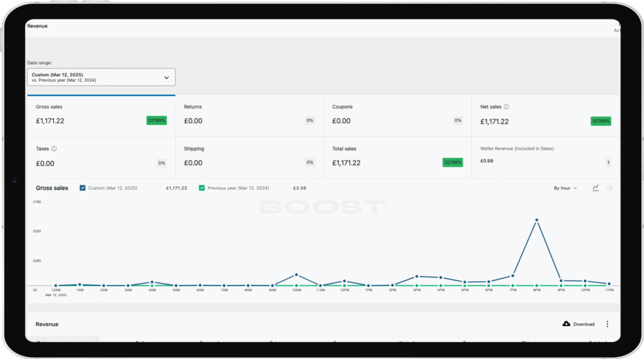Select the Shipping summary card
Screen dimensions: 644x359
(x=250, y=158)
